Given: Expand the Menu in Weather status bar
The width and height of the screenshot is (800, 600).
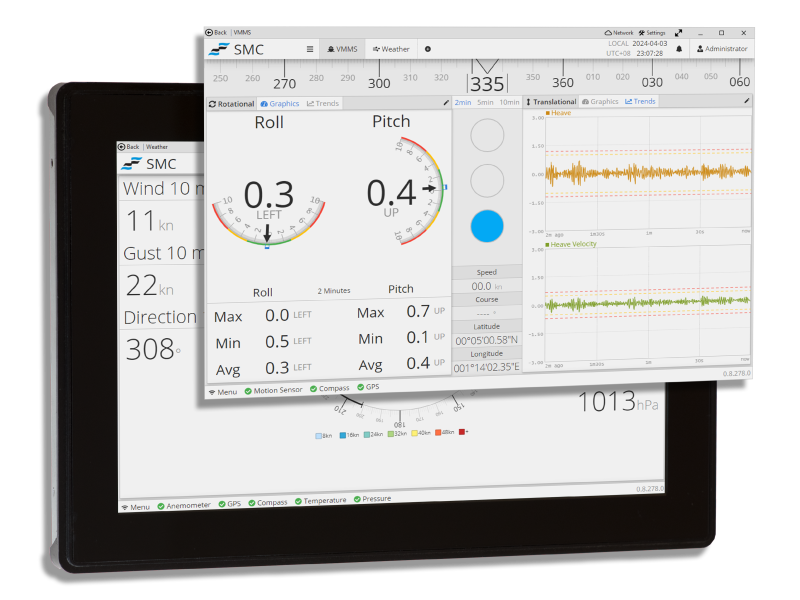Looking at the screenshot, I should point(135,506).
